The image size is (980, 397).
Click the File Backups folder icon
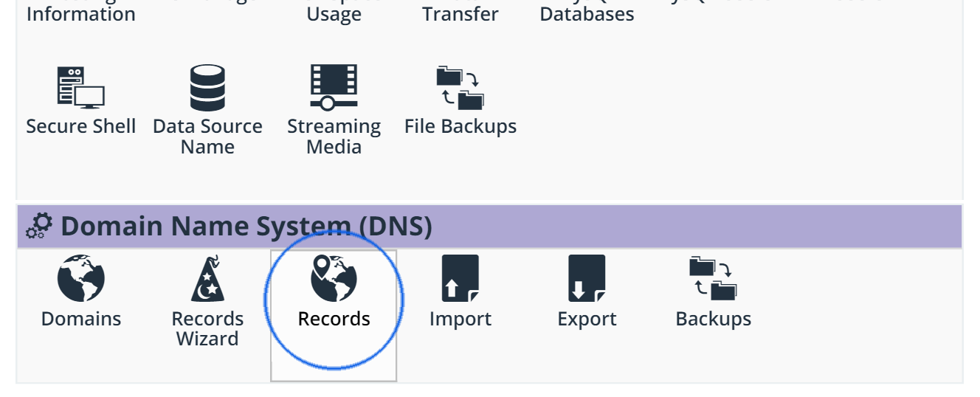coord(460,88)
